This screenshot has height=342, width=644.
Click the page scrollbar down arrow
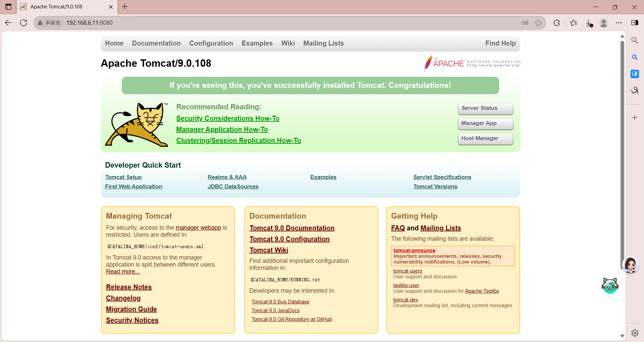(x=622, y=336)
